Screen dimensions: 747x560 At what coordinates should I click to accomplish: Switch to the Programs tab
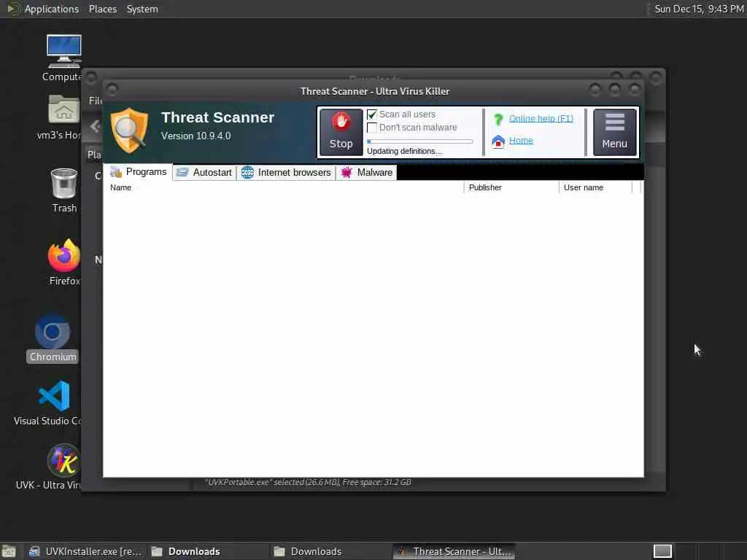click(x=138, y=172)
